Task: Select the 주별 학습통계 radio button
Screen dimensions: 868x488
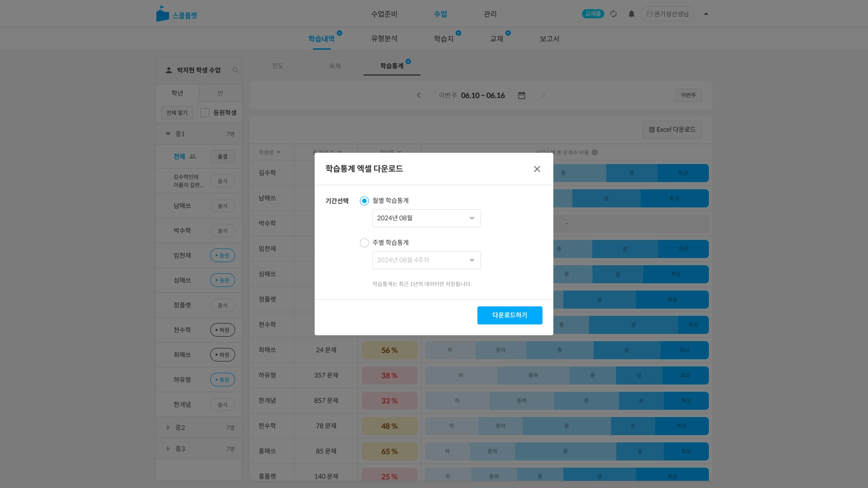Action: click(x=364, y=243)
